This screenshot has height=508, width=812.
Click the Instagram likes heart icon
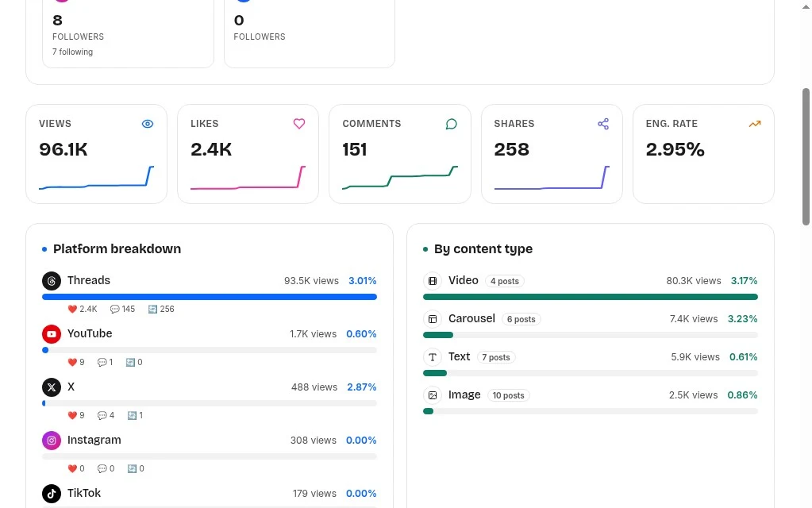click(x=72, y=468)
